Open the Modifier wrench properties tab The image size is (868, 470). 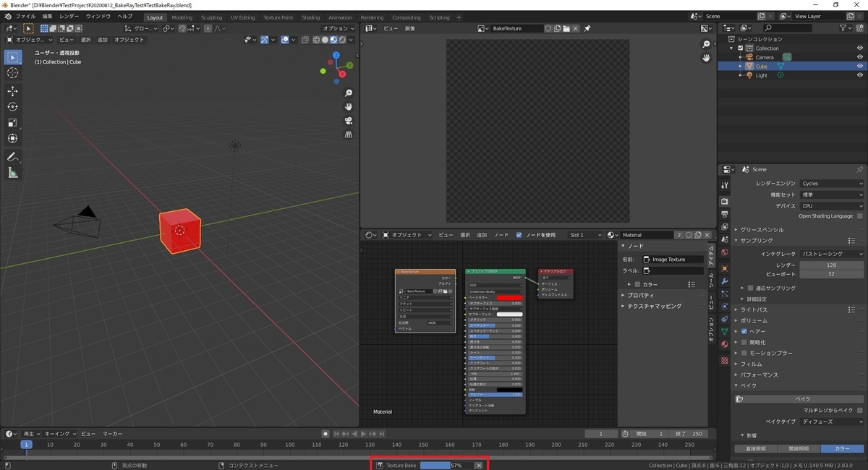[724, 281]
